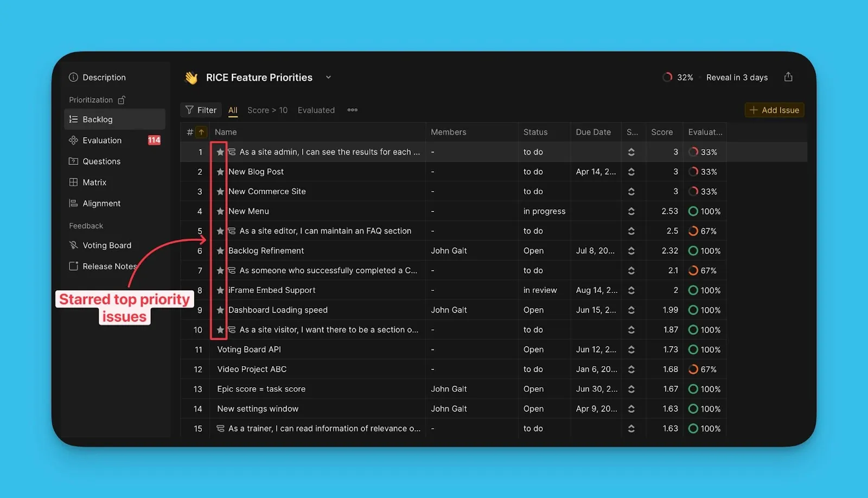
Task: Switch to the Score > 10 tab
Action: click(x=267, y=110)
